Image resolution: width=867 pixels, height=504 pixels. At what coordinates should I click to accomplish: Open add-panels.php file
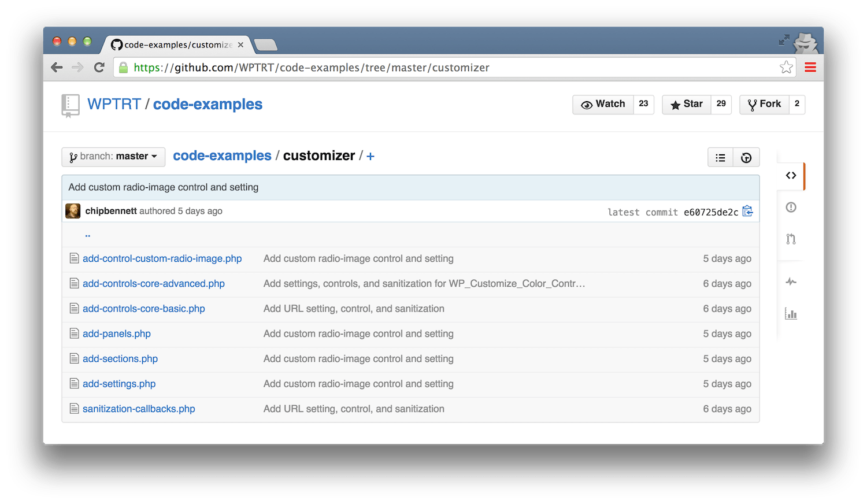click(x=117, y=333)
